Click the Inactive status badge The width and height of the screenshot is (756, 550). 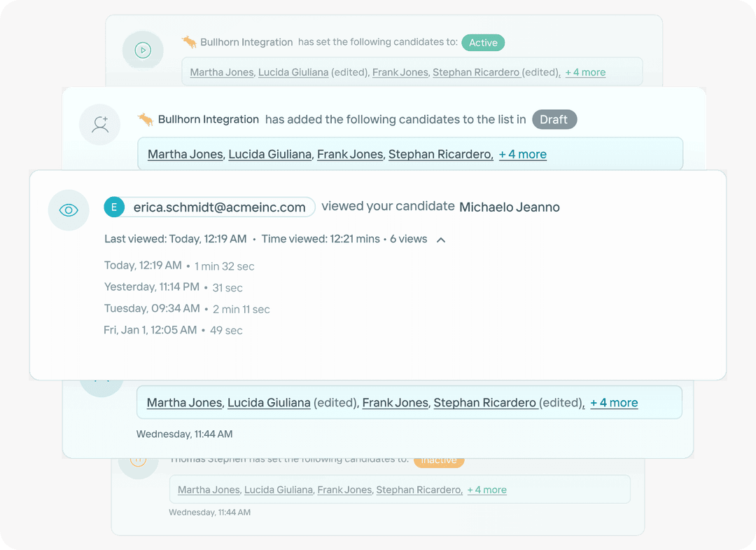coord(439,460)
